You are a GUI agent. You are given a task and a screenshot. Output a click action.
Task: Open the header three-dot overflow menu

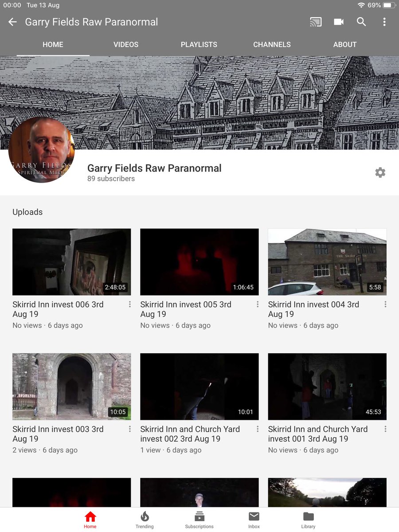point(384,22)
